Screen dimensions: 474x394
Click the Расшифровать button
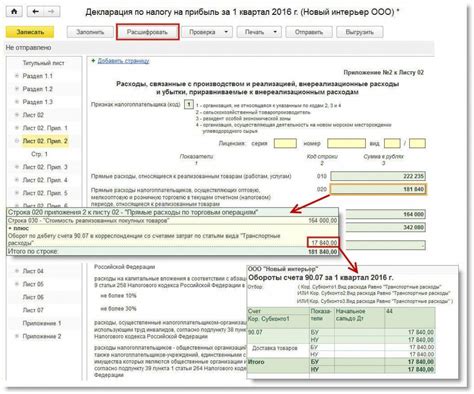[147, 32]
